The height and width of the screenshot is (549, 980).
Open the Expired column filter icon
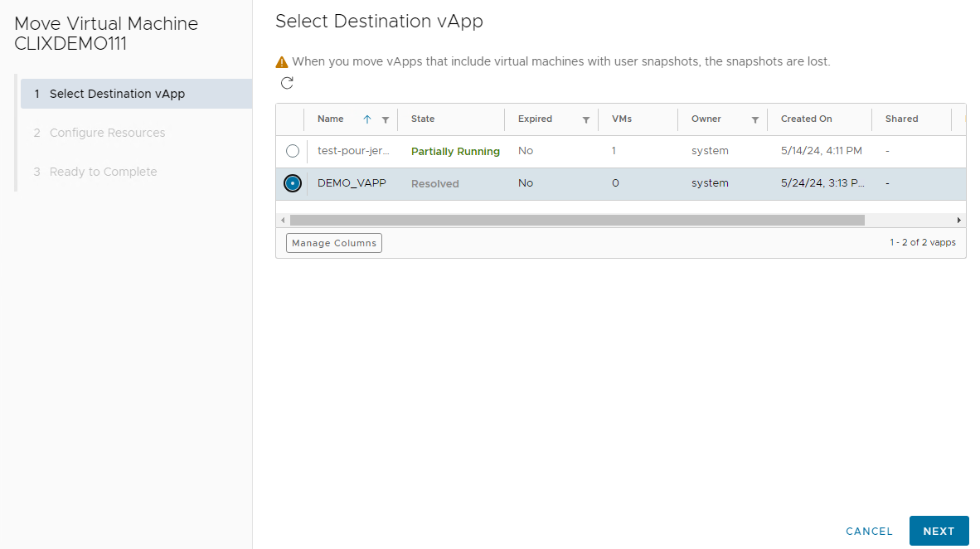click(585, 120)
